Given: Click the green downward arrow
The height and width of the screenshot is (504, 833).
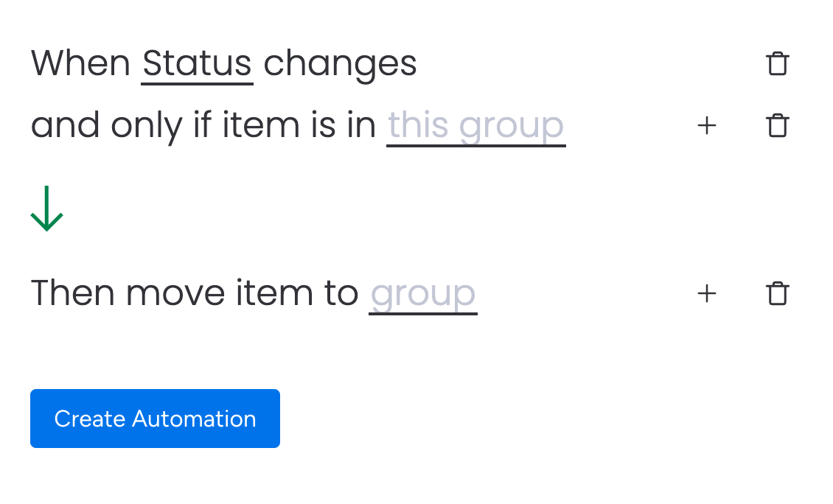Looking at the screenshot, I should point(47,209).
